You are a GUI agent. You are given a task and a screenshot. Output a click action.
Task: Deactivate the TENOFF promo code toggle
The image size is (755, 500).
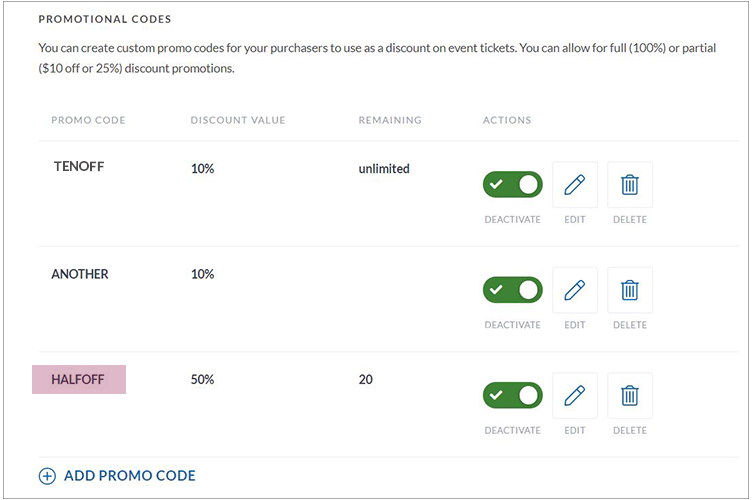point(512,185)
